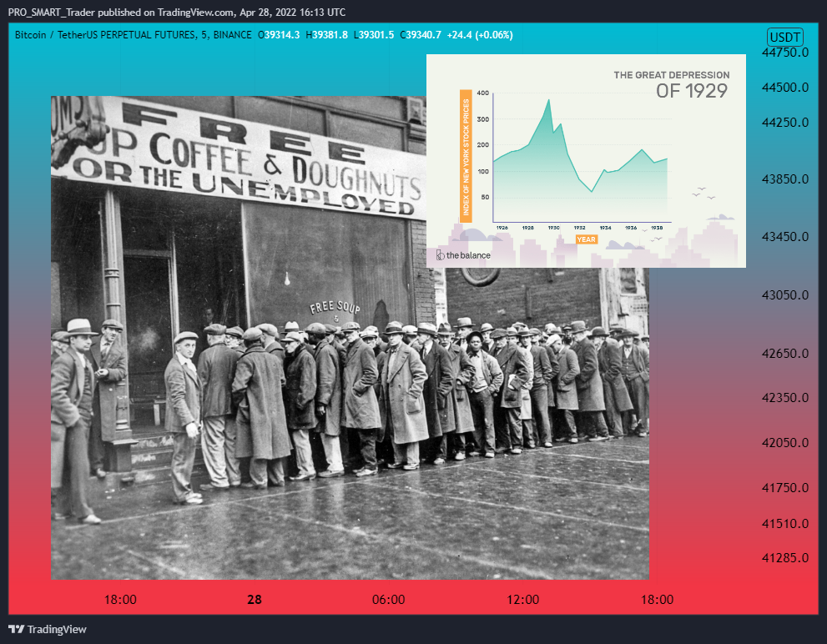Click the 12:00 time axis label
Screen dimensions: 827x644
point(522,600)
